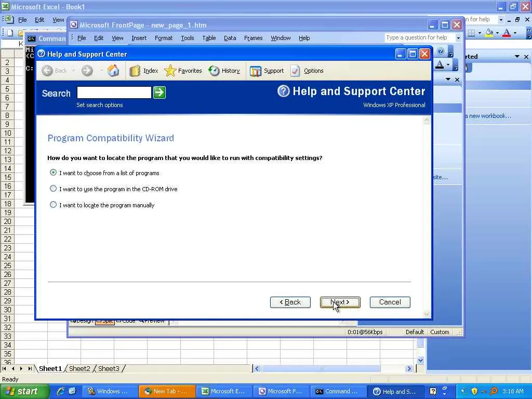Open FrontPage task pane menu arrow
532x399 pixels.
coord(448,79)
